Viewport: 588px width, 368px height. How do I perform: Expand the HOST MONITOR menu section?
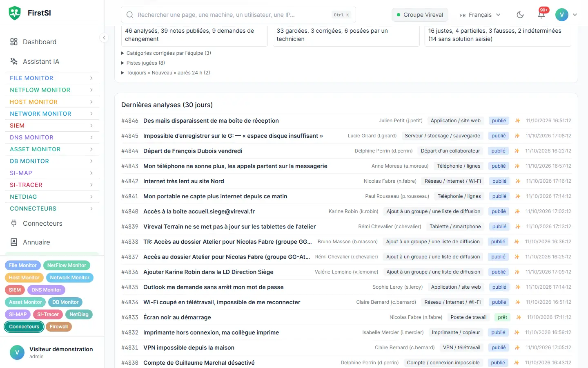(x=52, y=102)
